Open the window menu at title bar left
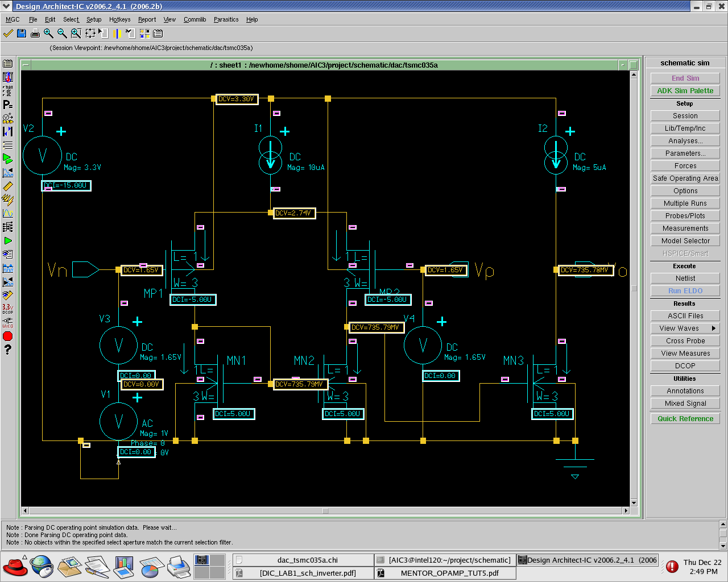Image resolution: width=728 pixels, height=582 pixels. [x=6, y=6]
